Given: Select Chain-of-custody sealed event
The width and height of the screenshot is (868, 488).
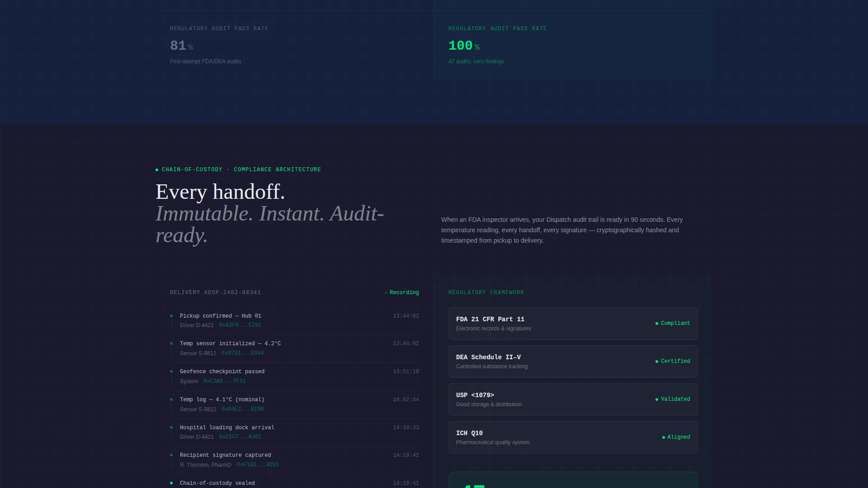Looking at the screenshot, I should [295, 482].
